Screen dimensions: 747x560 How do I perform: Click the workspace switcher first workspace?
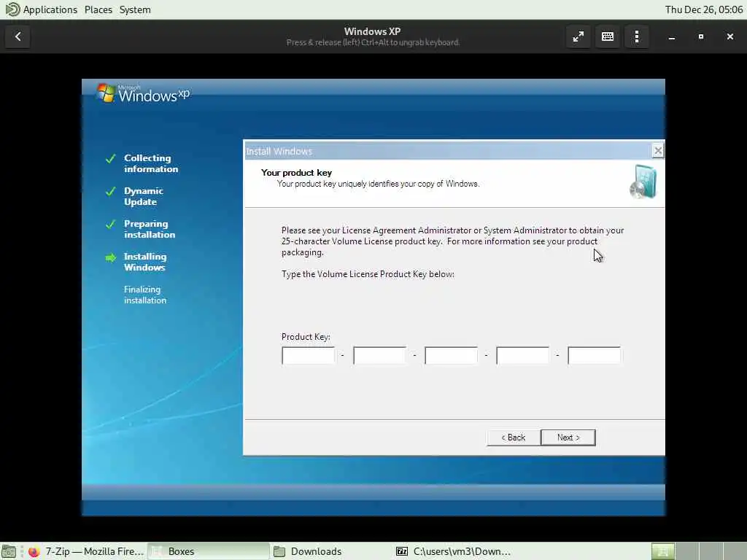[662, 551]
